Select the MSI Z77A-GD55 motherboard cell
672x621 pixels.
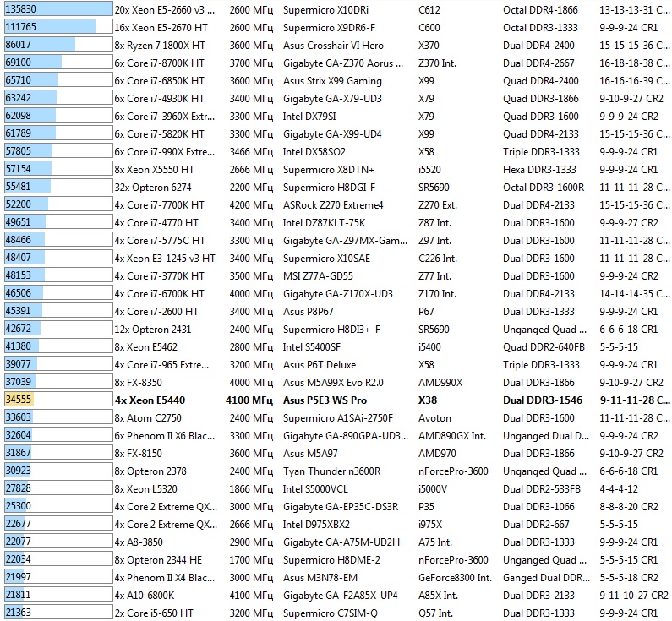click(318, 275)
